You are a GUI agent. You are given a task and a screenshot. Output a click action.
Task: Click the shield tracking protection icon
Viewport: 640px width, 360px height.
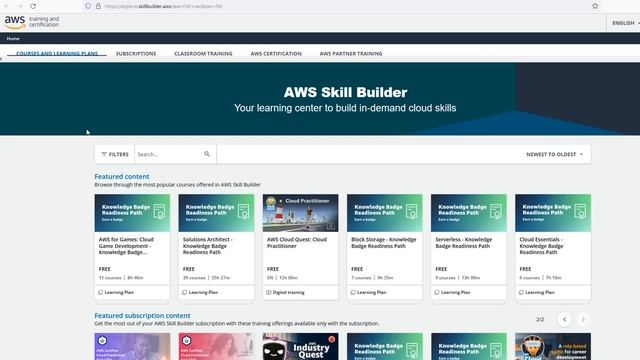click(88, 6)
